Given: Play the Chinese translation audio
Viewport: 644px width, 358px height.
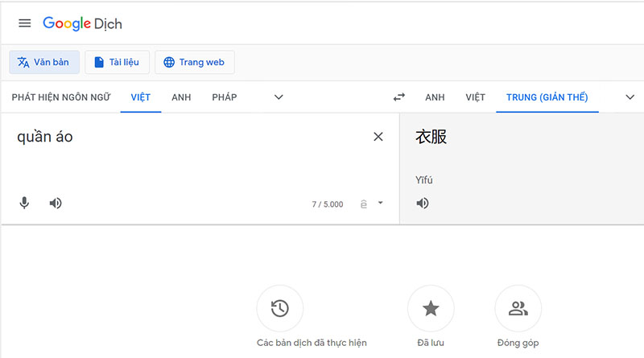Looking at the screenshot, I should (x=423, y=204).
